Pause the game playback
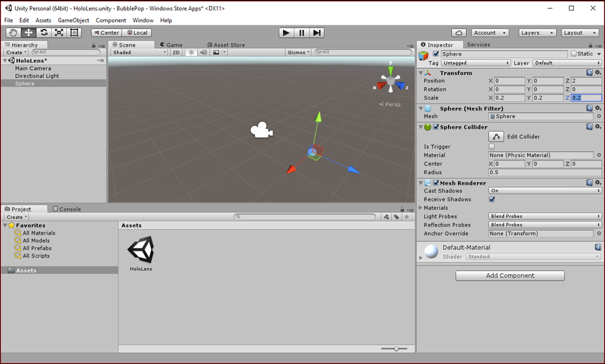This screenshot has height=364, width=605. [301, 33]
